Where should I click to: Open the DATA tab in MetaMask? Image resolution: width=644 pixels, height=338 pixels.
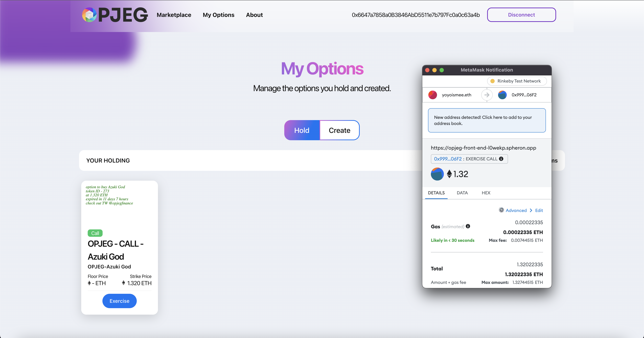462,192
